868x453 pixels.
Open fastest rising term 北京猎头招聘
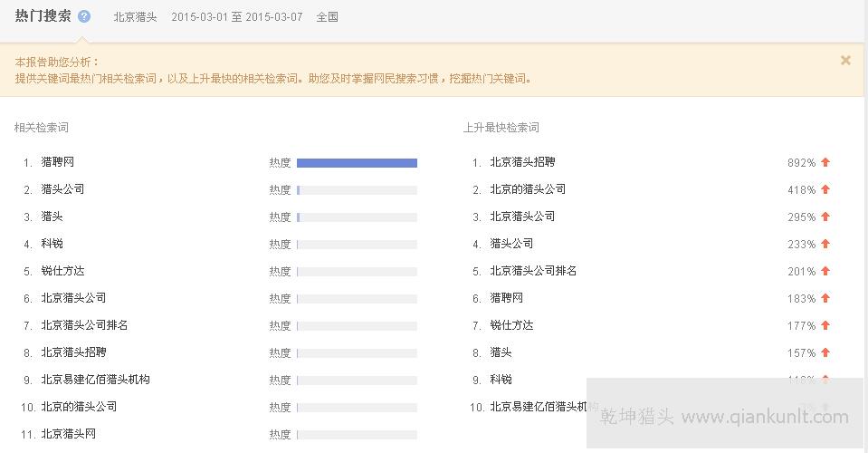pos(522,162)
